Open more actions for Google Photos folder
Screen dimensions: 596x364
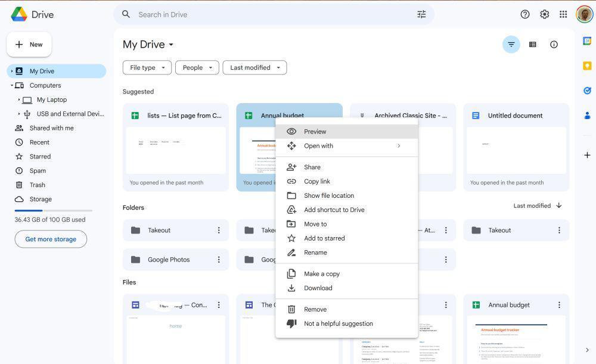point(219,260)
